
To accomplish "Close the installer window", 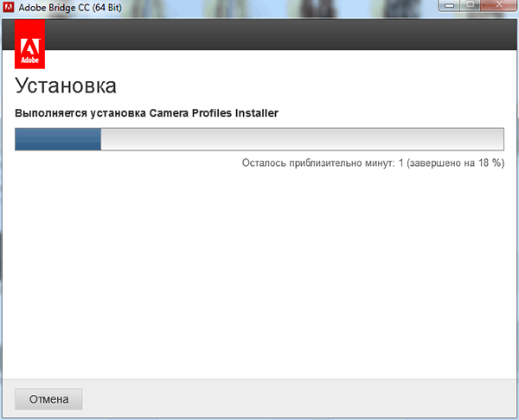I will tap(499, 6).
